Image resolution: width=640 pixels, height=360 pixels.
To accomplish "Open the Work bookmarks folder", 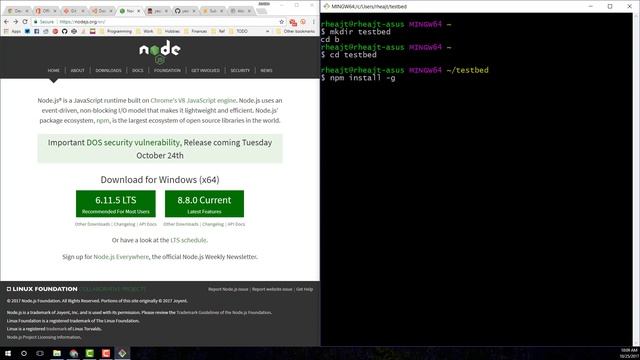I will (145, 31).
